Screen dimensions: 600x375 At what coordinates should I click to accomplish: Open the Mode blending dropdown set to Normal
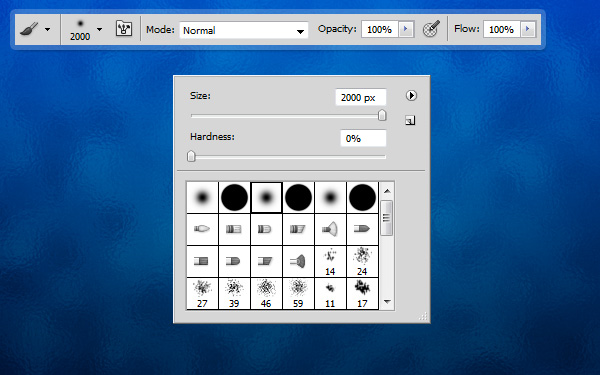[244, 30]
